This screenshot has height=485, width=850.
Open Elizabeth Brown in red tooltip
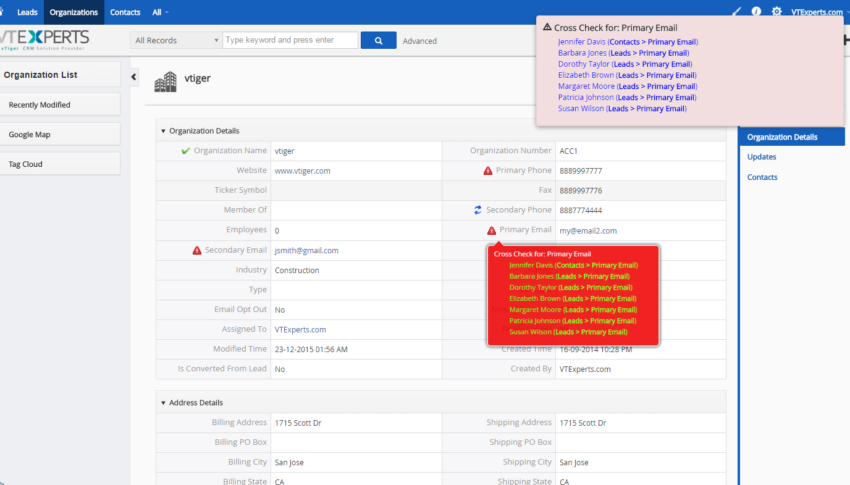[x=572, y=299]
